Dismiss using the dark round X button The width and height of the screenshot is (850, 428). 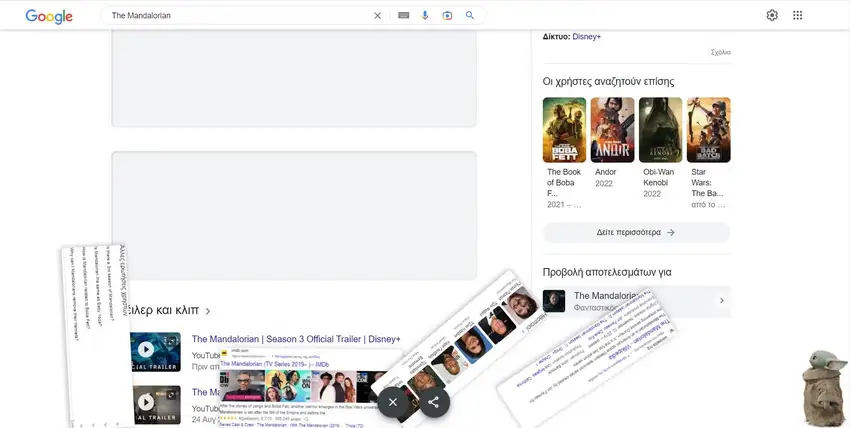coord(393,402)
